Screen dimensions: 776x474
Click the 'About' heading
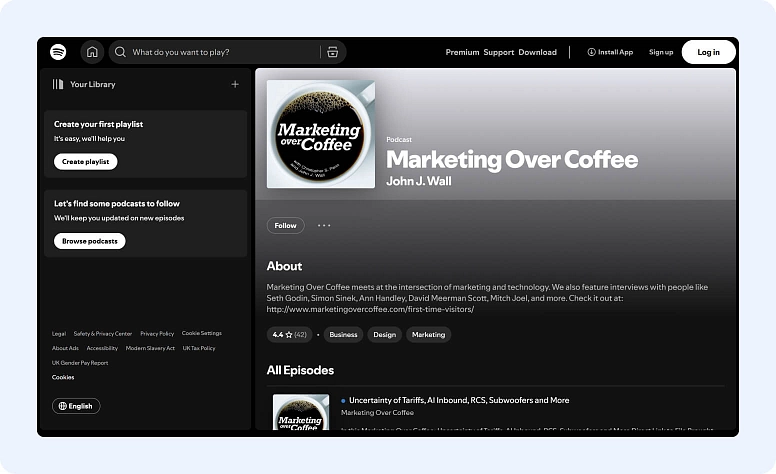(x=285, y=266)
